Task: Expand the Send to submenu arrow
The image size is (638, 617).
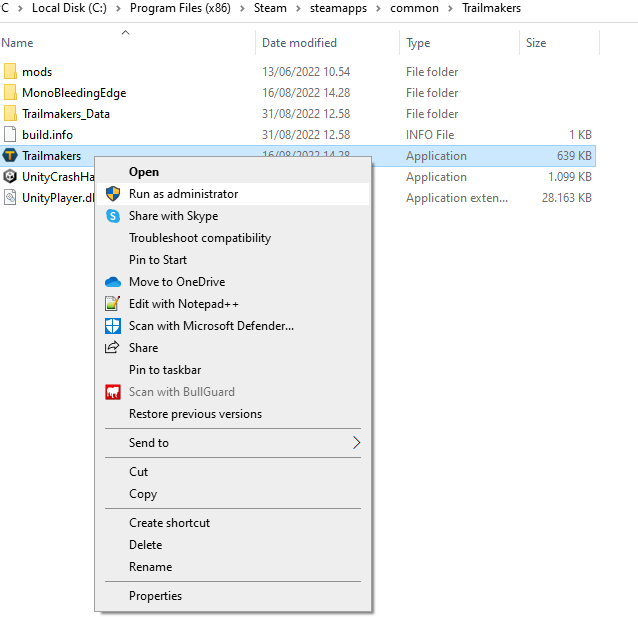Action: 356,442
